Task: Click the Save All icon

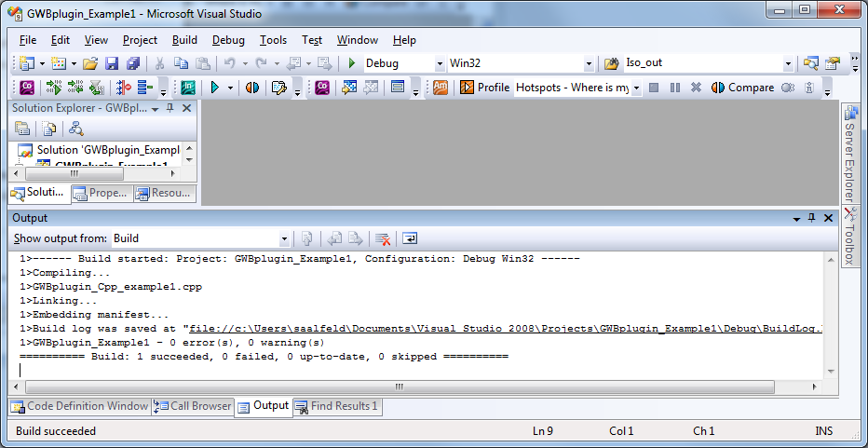Action: 133,63
